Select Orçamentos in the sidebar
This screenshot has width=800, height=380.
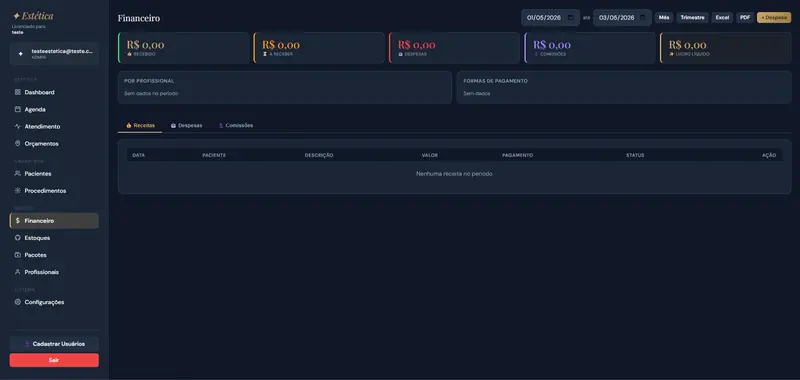(x=54, y=143)
